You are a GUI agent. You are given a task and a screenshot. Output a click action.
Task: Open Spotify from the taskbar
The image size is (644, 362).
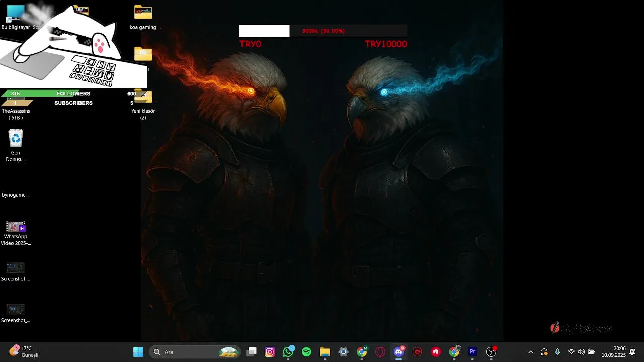(x=306, y=352)
